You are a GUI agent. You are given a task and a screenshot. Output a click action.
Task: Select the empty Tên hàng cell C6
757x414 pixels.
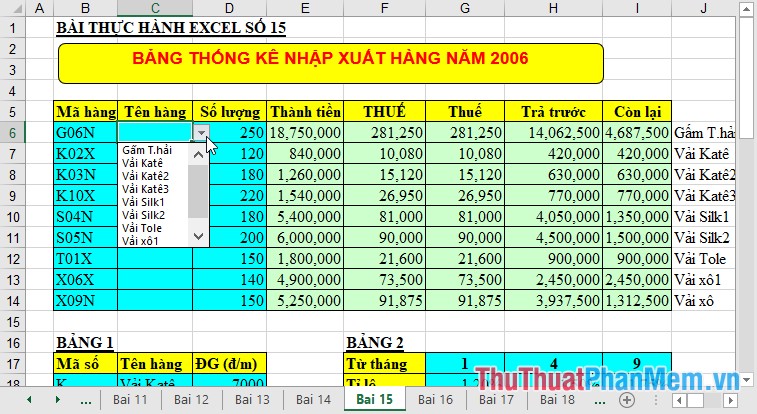click(x=155, y=132)
